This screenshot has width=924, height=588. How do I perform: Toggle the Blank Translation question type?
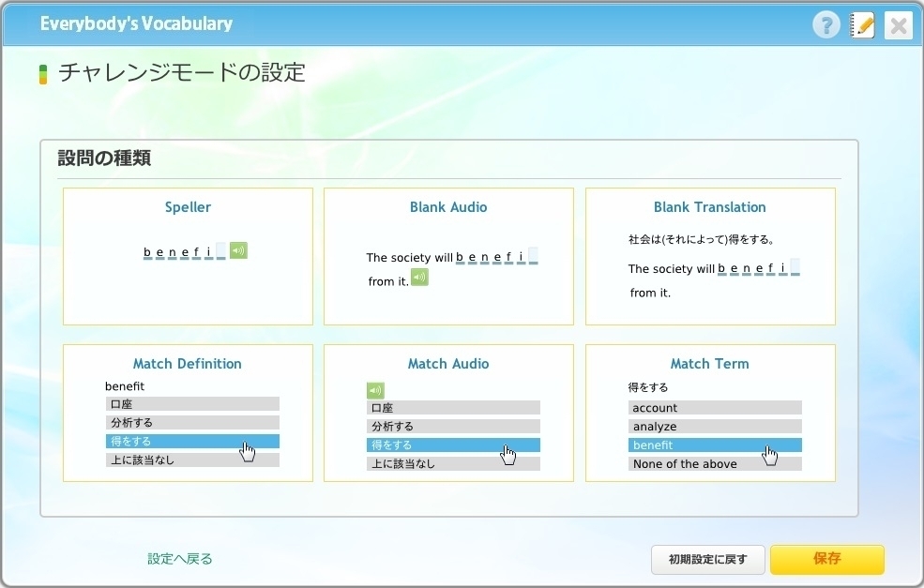(x=710, y=256)
